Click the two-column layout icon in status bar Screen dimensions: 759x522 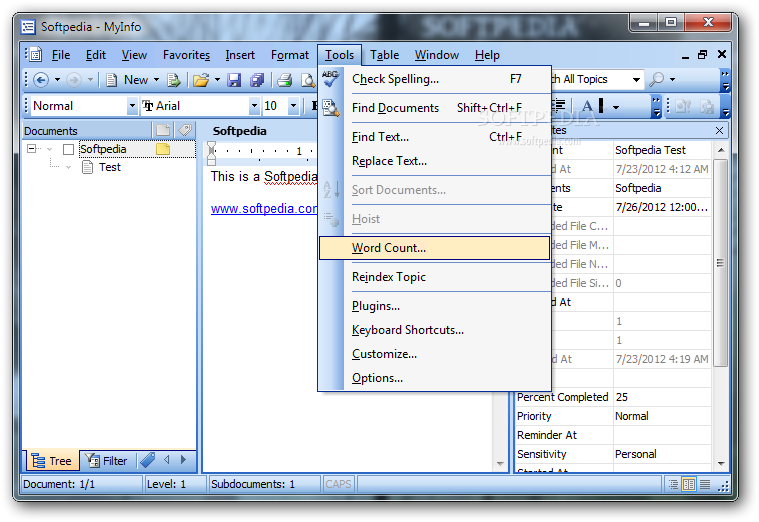point(689,484)
